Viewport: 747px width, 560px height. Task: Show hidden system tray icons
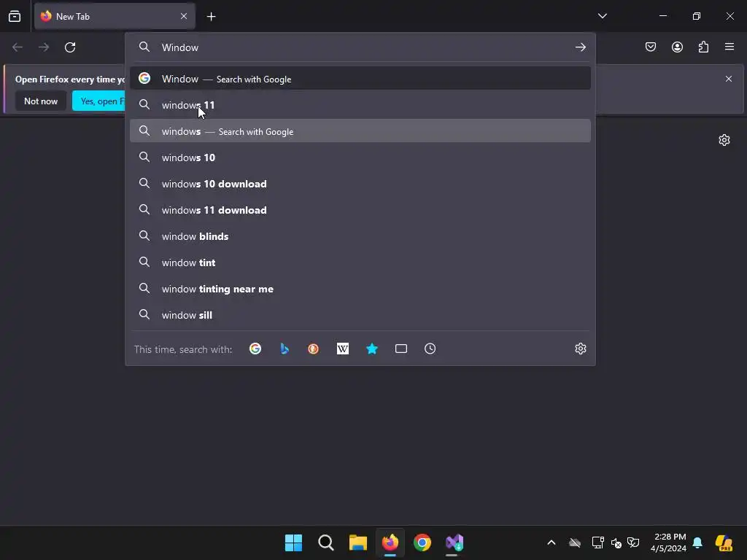[551, 542]
